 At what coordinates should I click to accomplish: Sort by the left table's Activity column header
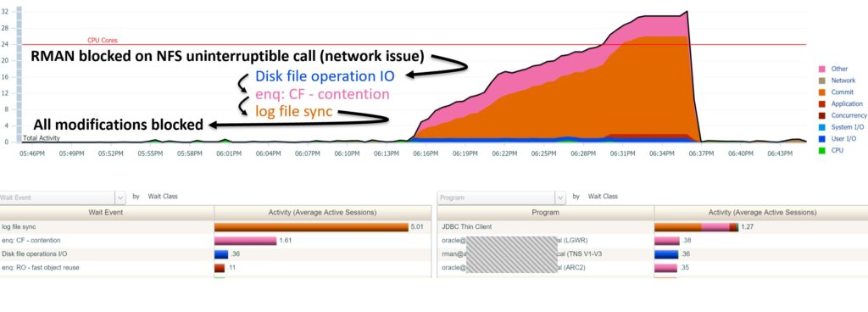click(322, 213)
